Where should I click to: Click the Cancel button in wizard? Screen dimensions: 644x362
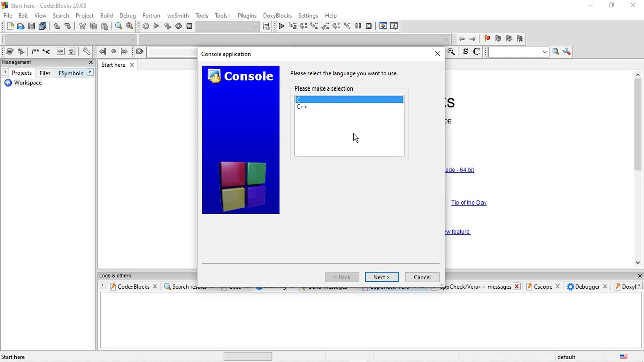click(422, 277)
